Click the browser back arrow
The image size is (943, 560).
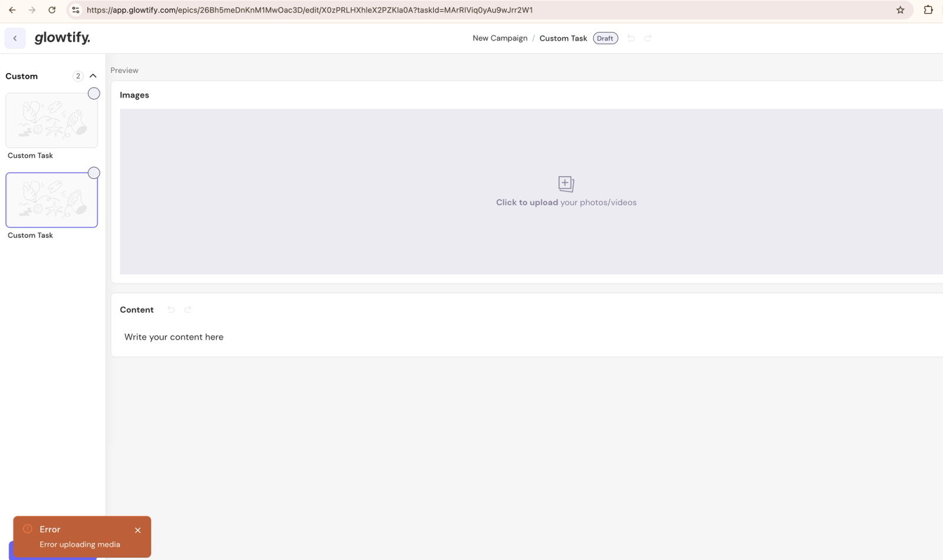(12, 10)
